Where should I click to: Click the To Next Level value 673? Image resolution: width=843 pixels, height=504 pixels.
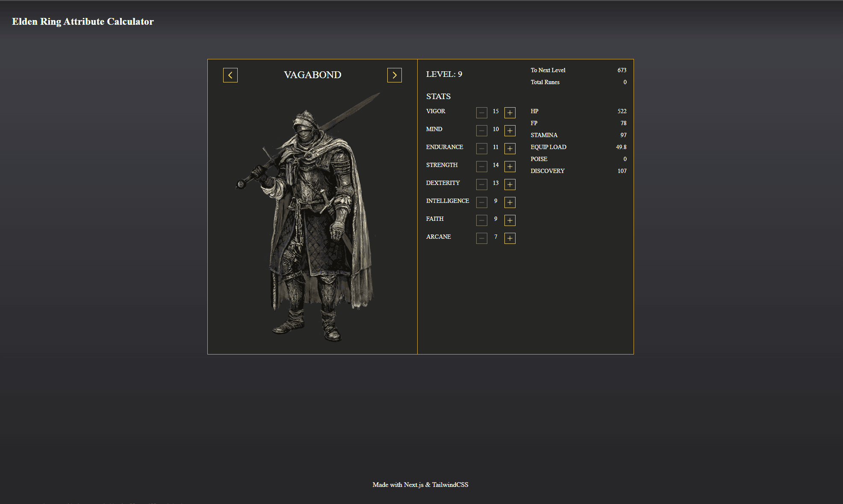[622, 70]
